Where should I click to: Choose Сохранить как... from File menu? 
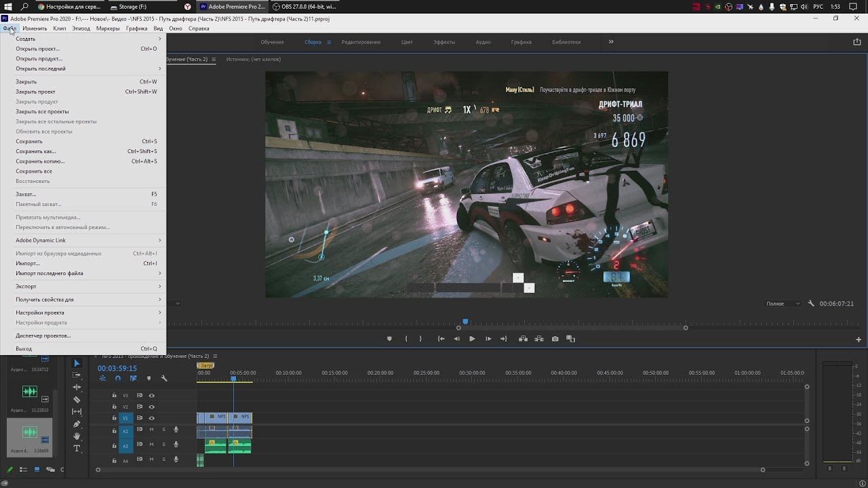[36, 151]
